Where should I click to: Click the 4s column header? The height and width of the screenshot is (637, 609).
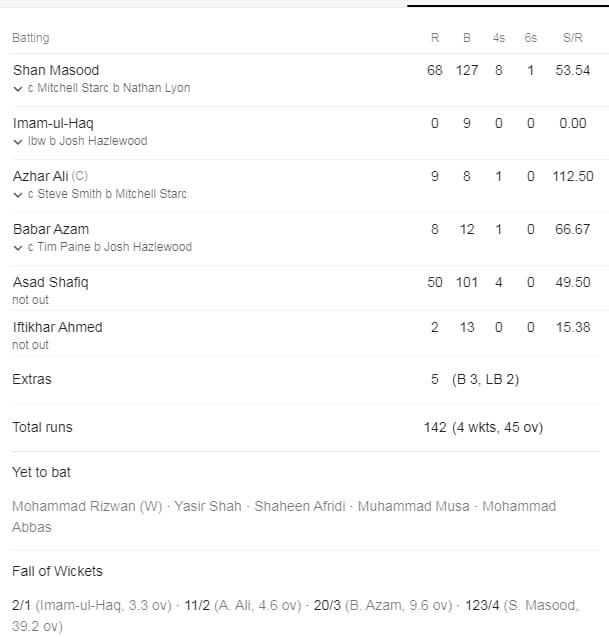[x=498, y=38]
